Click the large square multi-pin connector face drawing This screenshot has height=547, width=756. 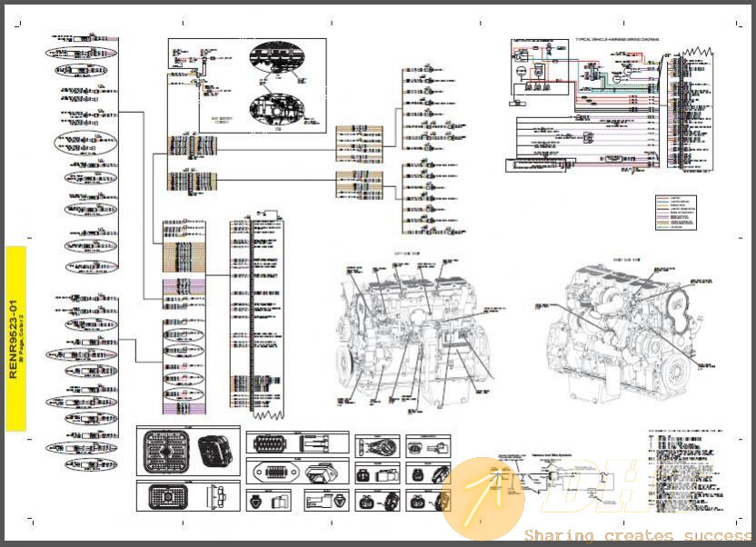click(x=166, y=452)
